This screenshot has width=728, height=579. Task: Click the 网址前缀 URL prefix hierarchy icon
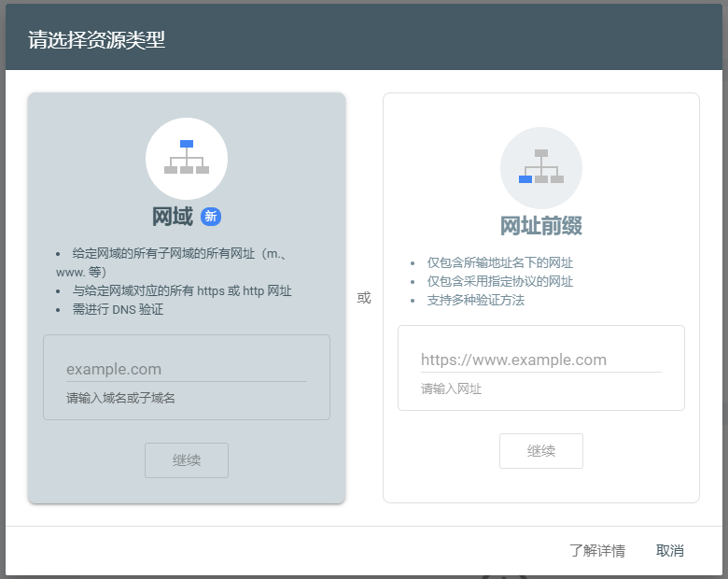click(541, 168)
